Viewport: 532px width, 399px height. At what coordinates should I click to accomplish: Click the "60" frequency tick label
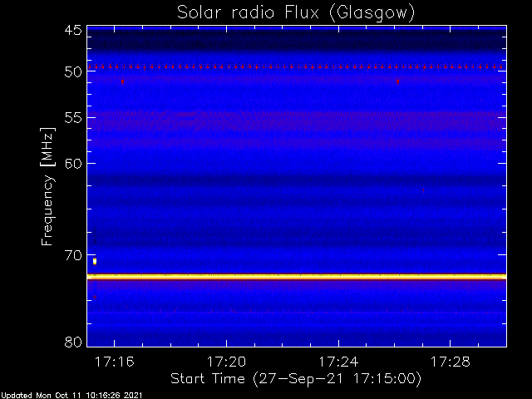[x=73, y=164]
